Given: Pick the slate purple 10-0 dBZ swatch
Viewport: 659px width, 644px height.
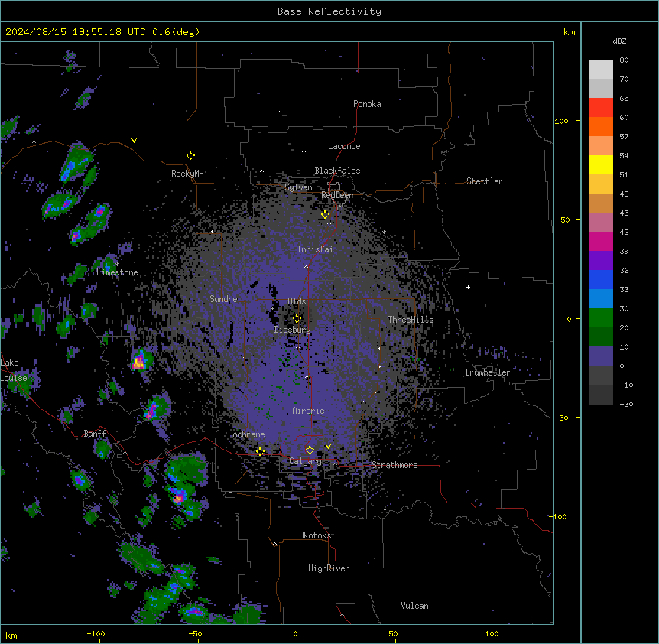Looking at the screenshot, I should (601, 356).
